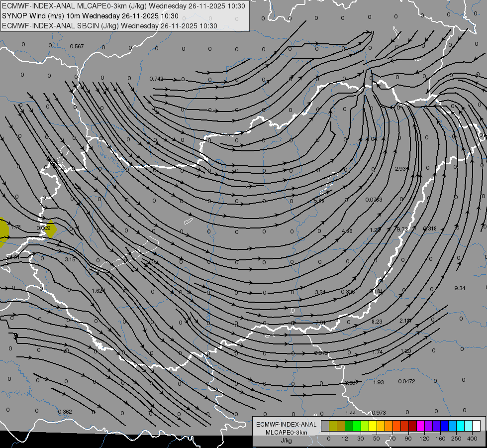The image size is (487, 448).
Task: Click legend tick label 160
Action: point(440,439)
